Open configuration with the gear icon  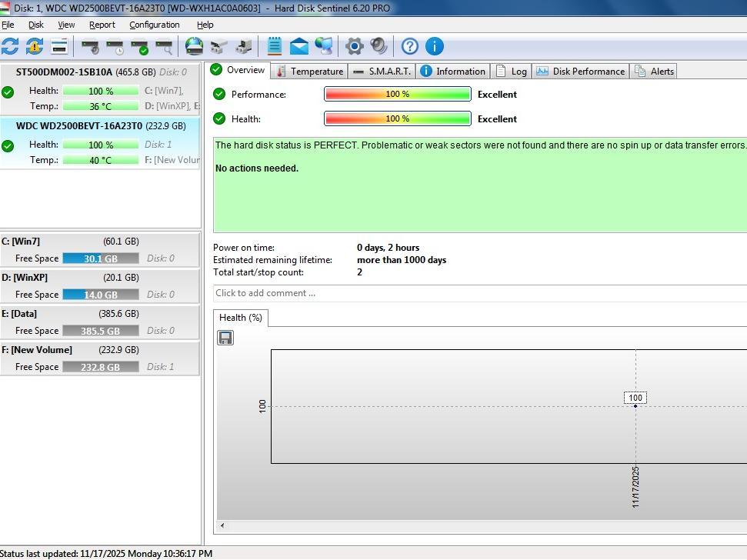tap(354, 46)
